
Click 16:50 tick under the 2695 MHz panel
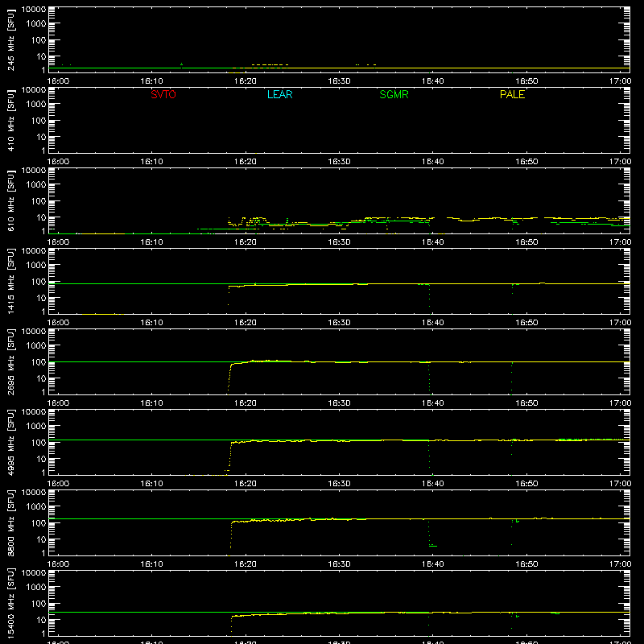(x=526, y=403)
